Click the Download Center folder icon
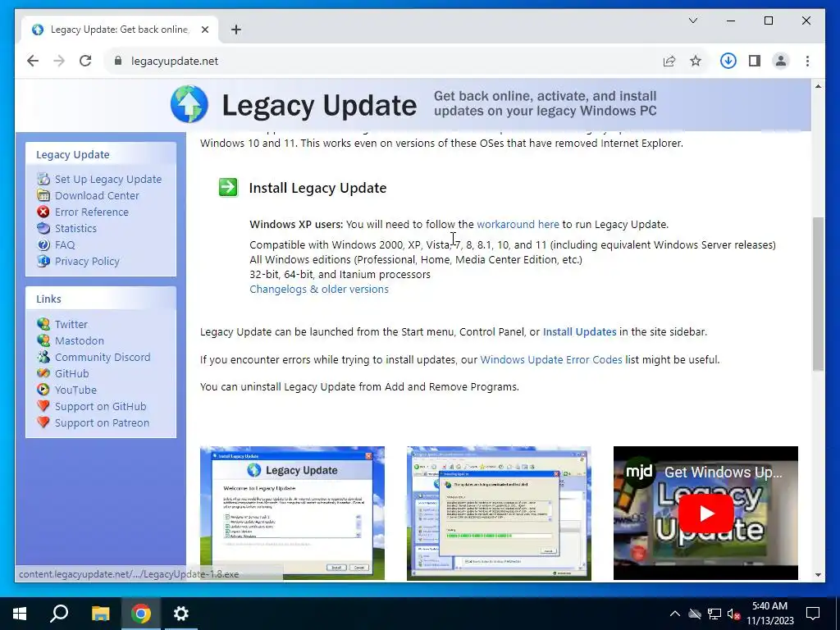 [x=43, y=195]
